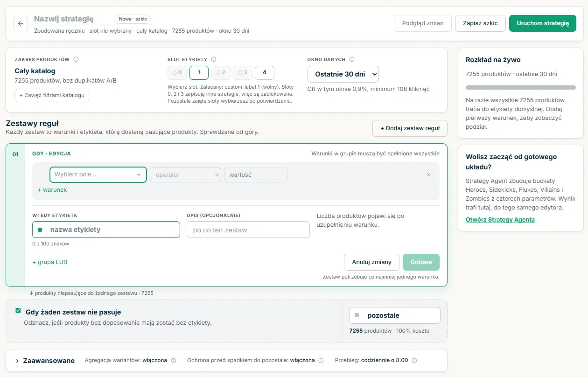The image size is (588, 377).
Task: Show info for Przebieg schedule
Action: pos(414,361)
